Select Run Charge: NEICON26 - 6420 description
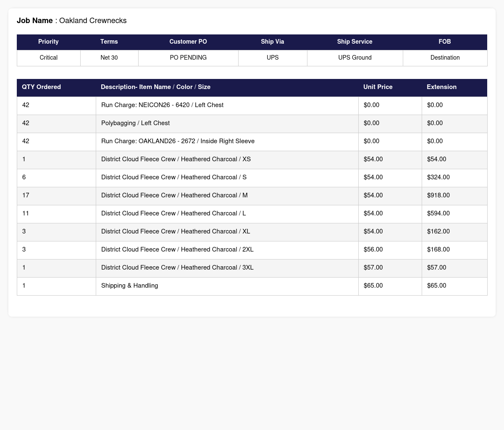The height and width of the screenshot is (430, 504). coord(162,105)
